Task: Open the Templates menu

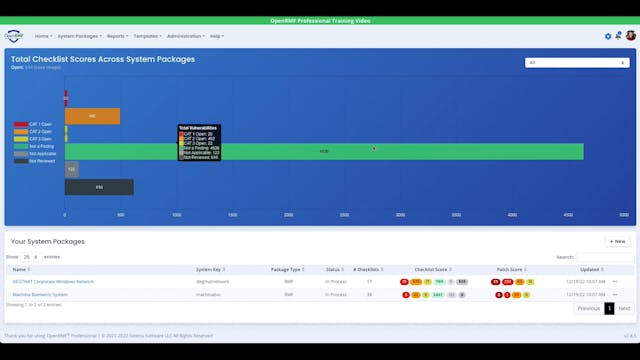Action: click(x=147, y=36)
